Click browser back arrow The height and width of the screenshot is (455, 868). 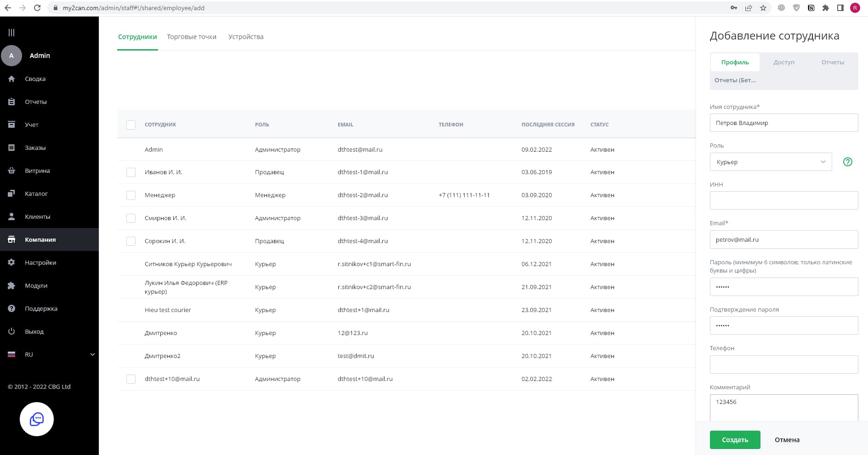[x=8, y=8]
